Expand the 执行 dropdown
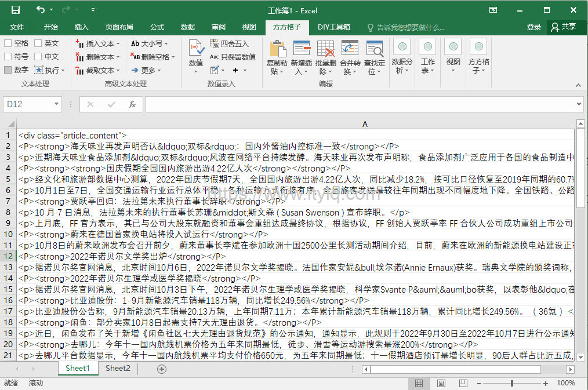Viewport: 588px width, 390px height. tap(49, 70)
